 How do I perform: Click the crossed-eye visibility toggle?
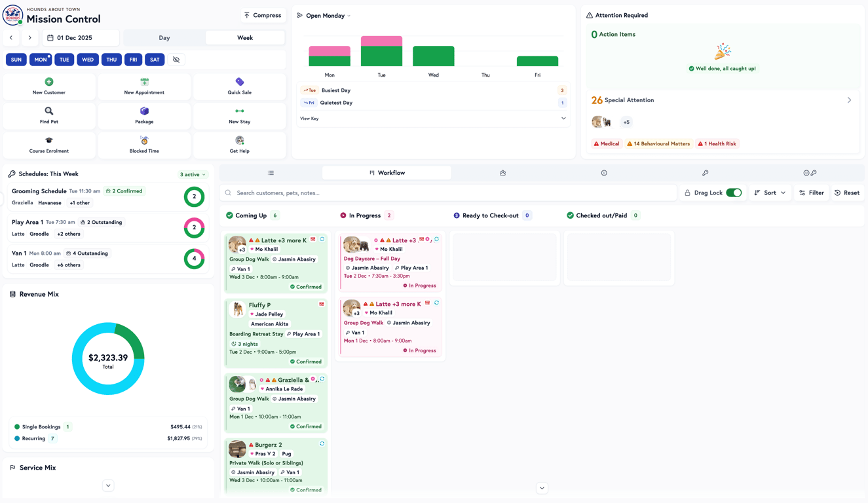pyautogui.click(x=176, y=60)
